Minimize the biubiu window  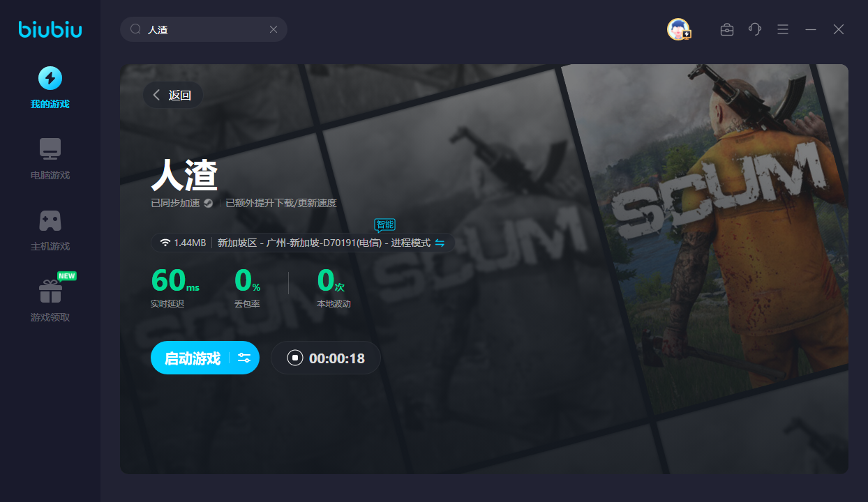pyautogui.click(x=811, y=29)
